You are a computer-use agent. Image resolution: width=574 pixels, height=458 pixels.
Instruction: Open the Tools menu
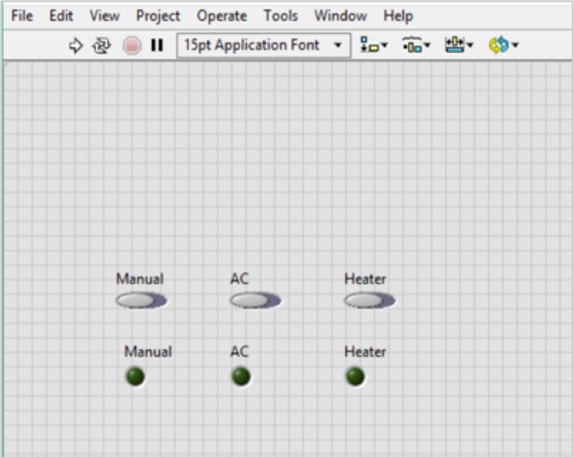click(x=281, y=16)
